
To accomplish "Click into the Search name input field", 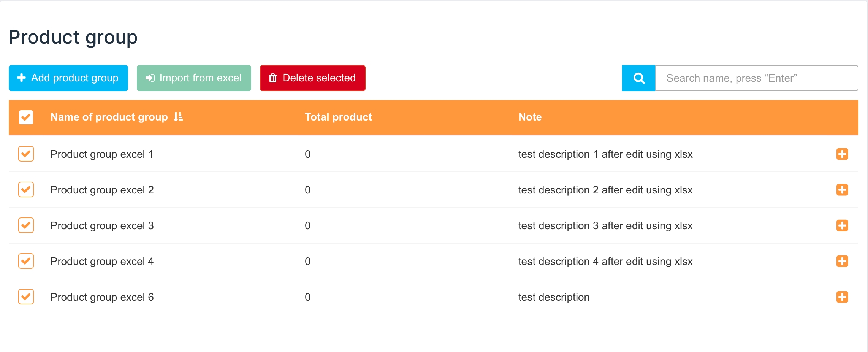I will pyautogui.click(x=756, y=78).
